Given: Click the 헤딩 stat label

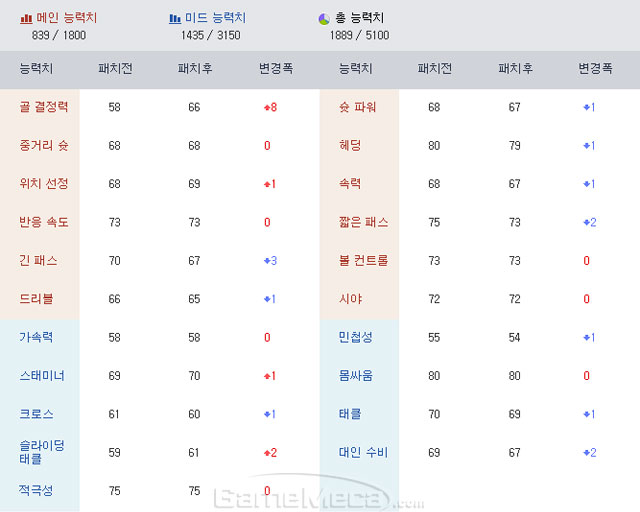Looking at the screenshot, I should (350, 145).
